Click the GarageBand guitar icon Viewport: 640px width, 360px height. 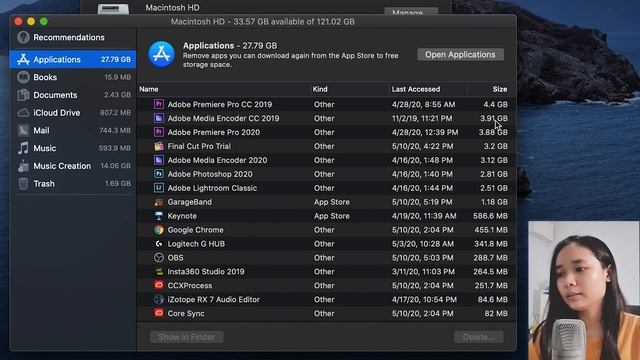click(159, 202)
